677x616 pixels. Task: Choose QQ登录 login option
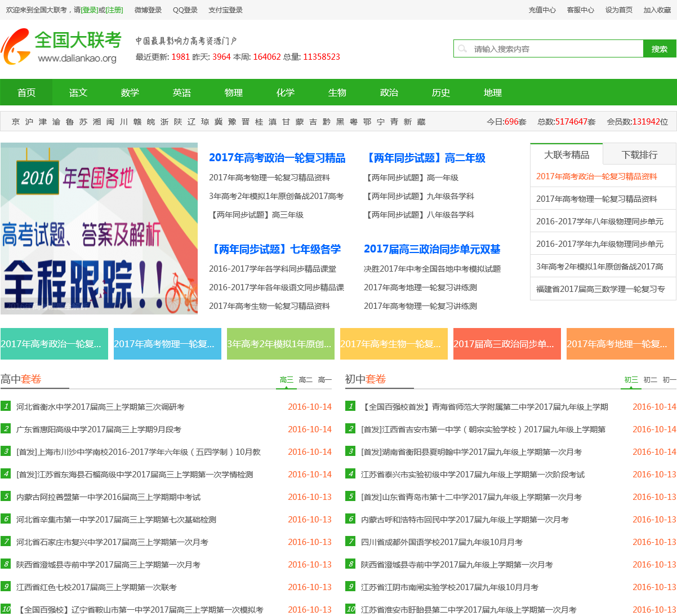pyautogui.click(x=185, y=10)
